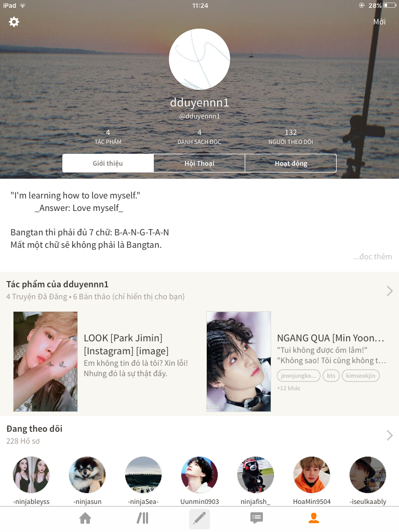Open the NGANG QUA story cover
399x532 pixels.
point(238,362)
